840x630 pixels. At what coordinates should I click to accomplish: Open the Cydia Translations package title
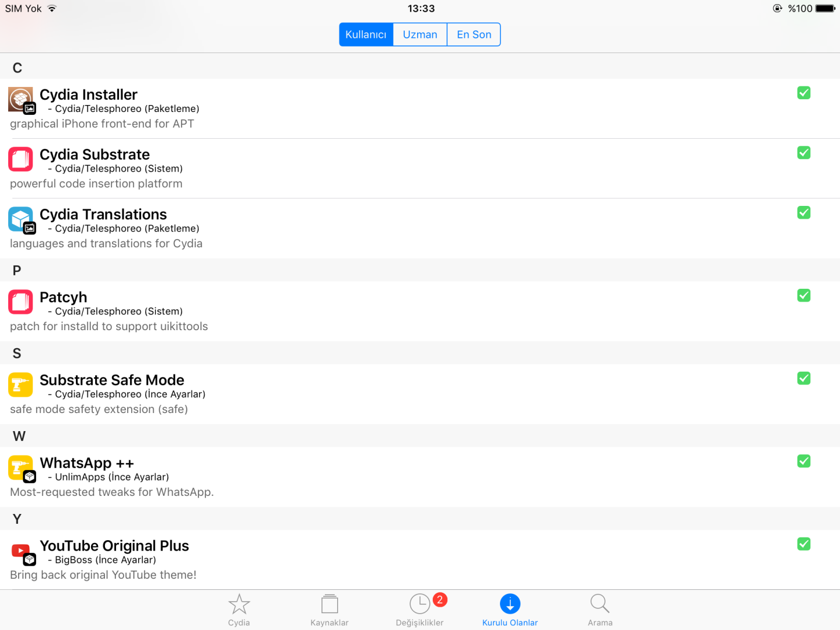click(103, 215)
